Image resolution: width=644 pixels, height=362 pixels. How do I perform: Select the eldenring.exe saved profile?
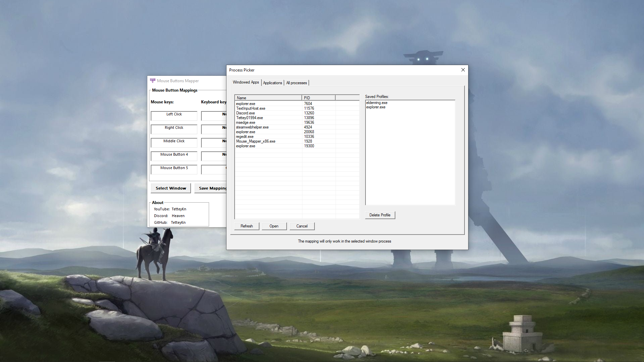click(377, 103)
